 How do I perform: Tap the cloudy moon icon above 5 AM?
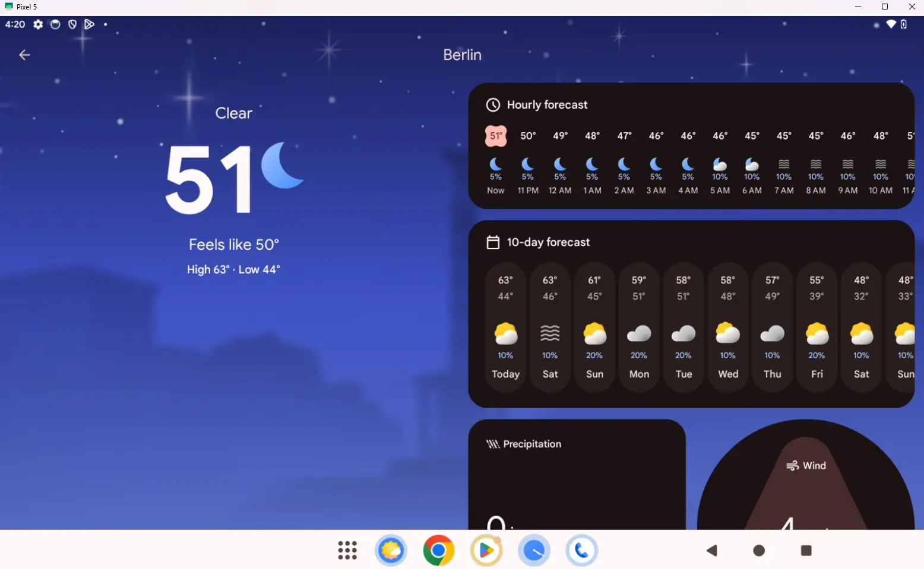point(720,164)
